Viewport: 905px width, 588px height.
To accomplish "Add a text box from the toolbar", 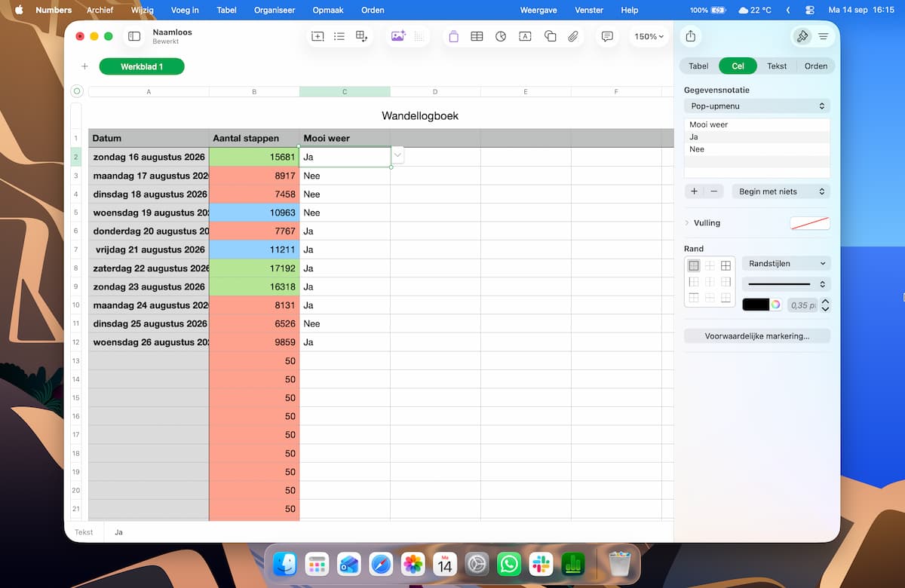I will click(526, 36).
